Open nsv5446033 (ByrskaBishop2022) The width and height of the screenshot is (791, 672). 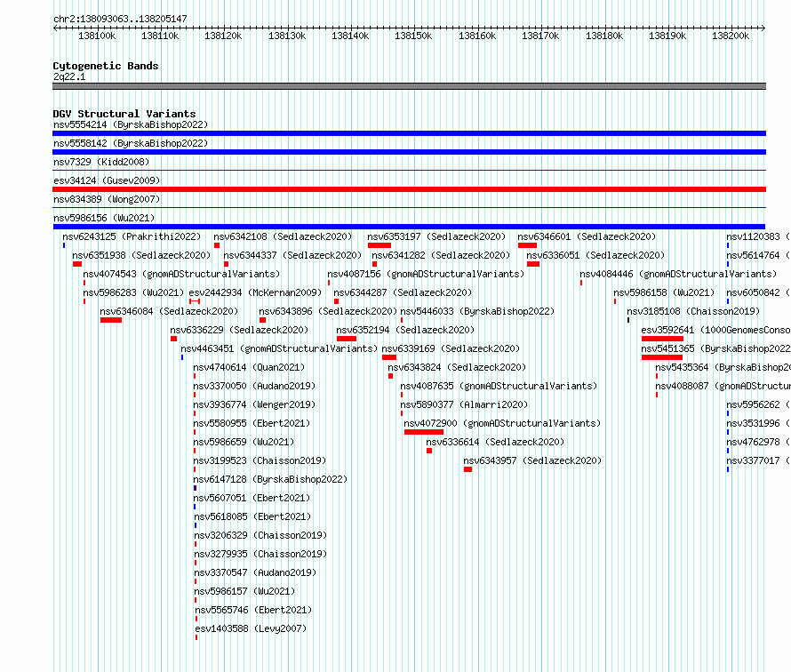click(x=477, y=311)
